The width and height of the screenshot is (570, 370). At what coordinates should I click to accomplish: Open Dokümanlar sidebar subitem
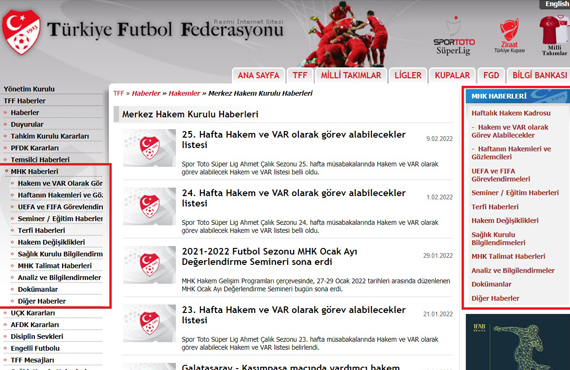coord(38,289)
